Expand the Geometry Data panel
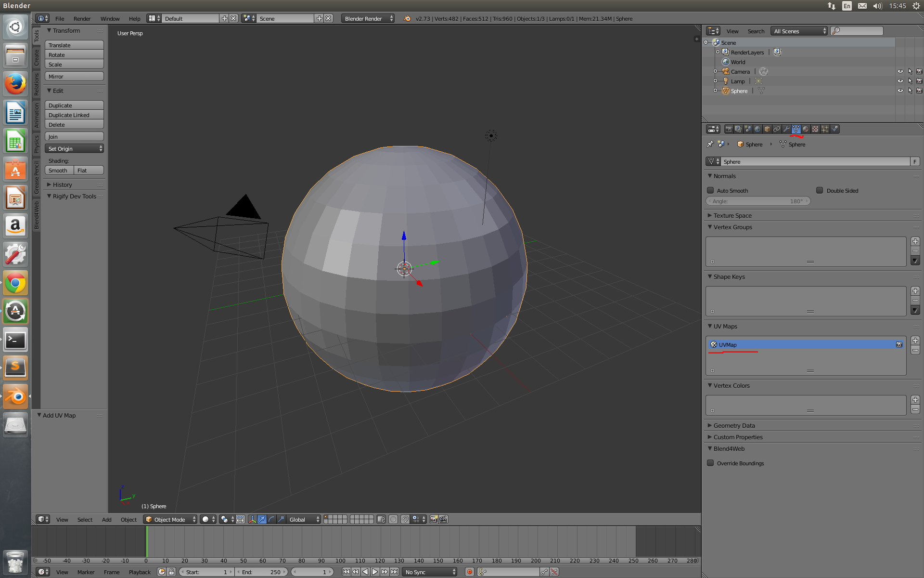Viewport: 924px width, 578px height. [x=734, y=425]
